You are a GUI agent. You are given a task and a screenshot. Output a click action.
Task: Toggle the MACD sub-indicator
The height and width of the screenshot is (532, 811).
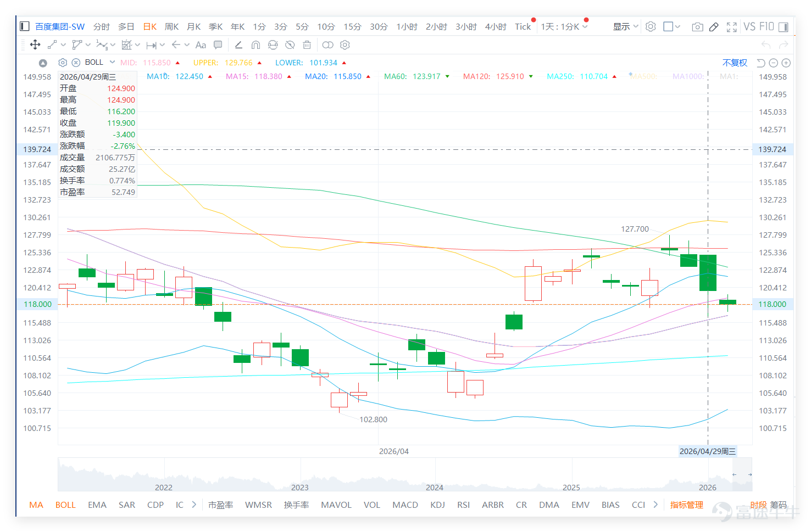405,505
